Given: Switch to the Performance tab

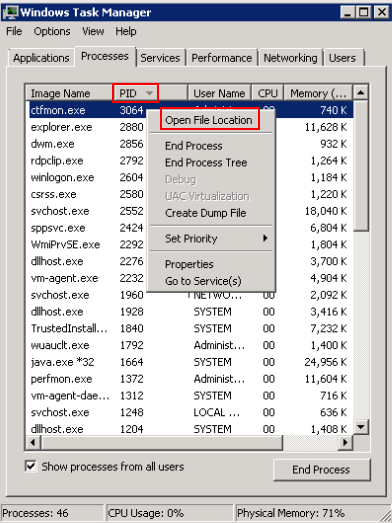Looking at the screenshot, I should (x=222, y=58).
